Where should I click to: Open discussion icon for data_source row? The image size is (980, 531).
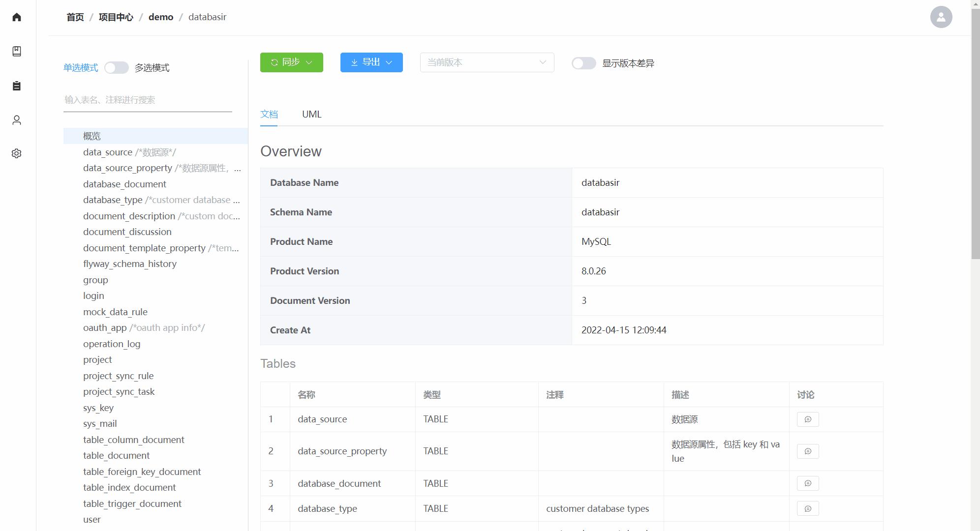tap(807, 419)
